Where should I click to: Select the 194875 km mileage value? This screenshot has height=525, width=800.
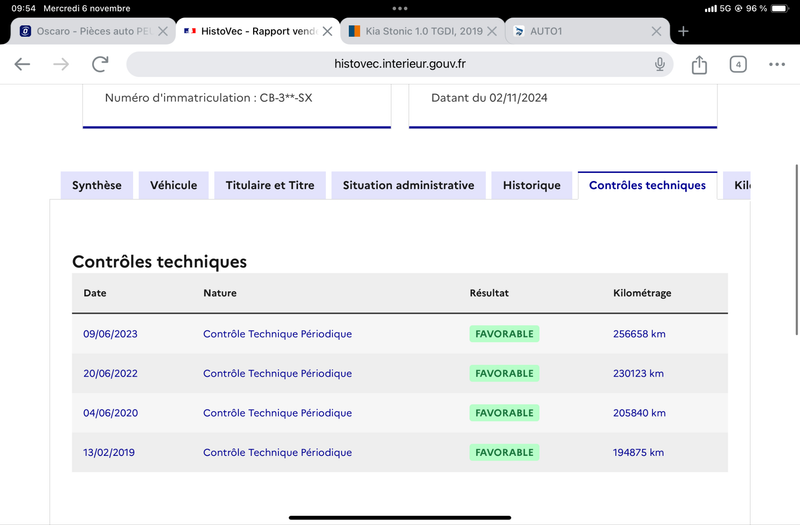coord(638,453)
